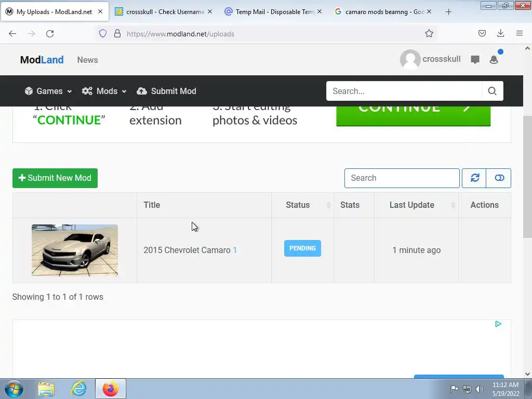This screenshot has height=399, width=532.
Task: Sort table by Status column
Action: [x=303, y=205]
